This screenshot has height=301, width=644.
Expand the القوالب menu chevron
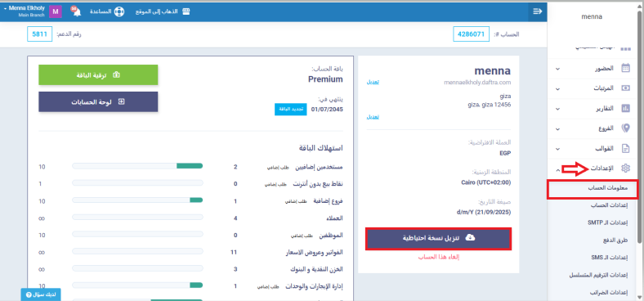[557, 149]
